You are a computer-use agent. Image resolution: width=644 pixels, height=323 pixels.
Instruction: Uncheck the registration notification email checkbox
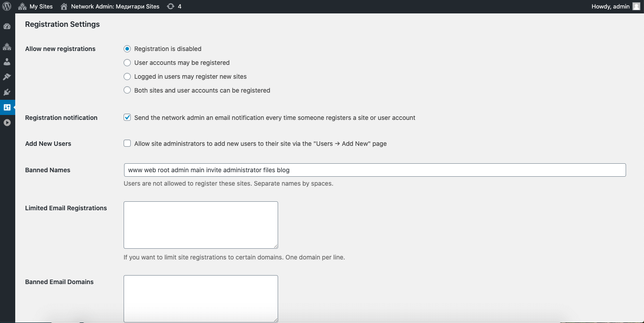[127, 118]
